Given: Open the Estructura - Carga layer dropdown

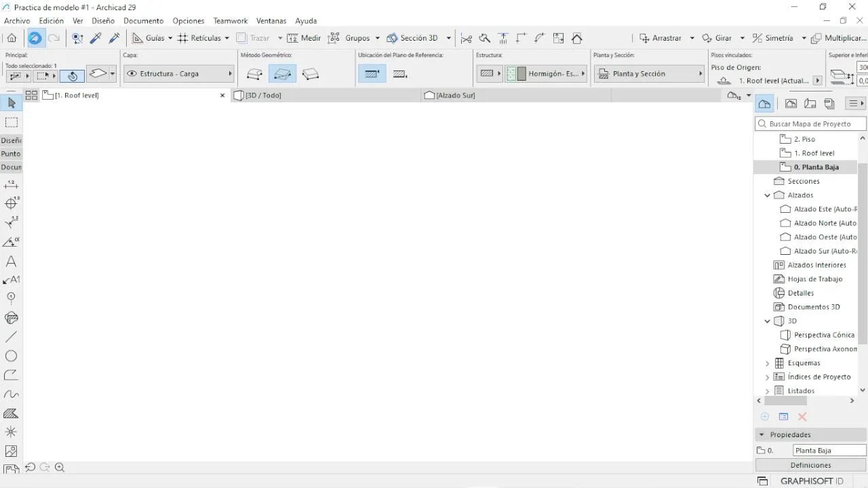Looking at the screenshot, I should pos(178,73).
